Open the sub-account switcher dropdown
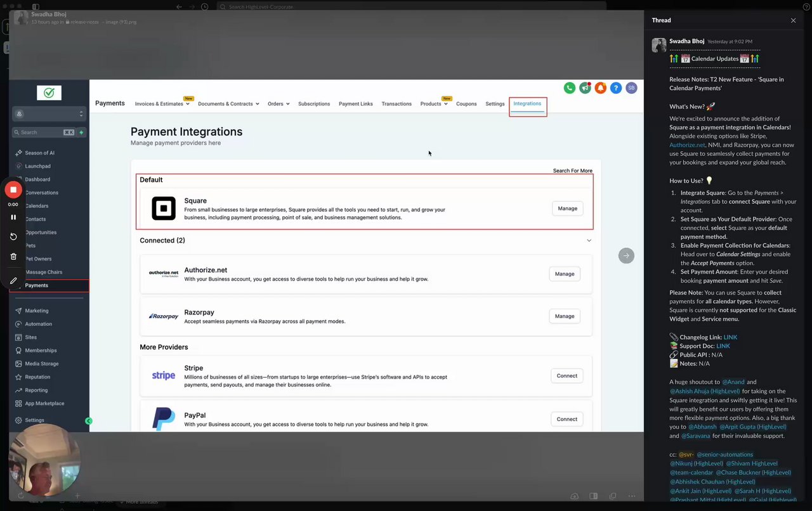This screenshot has width=812, height=511. pyautogui.click(x=49, y=114)
